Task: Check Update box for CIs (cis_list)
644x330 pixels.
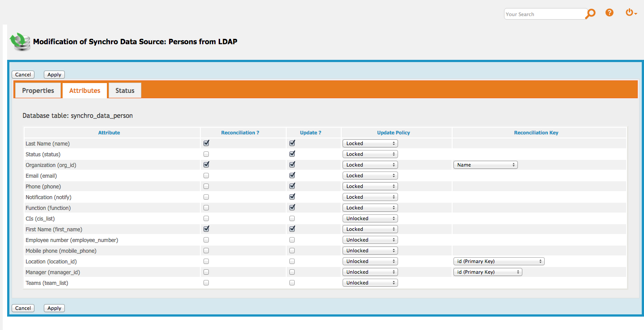Action: point(292,218)
